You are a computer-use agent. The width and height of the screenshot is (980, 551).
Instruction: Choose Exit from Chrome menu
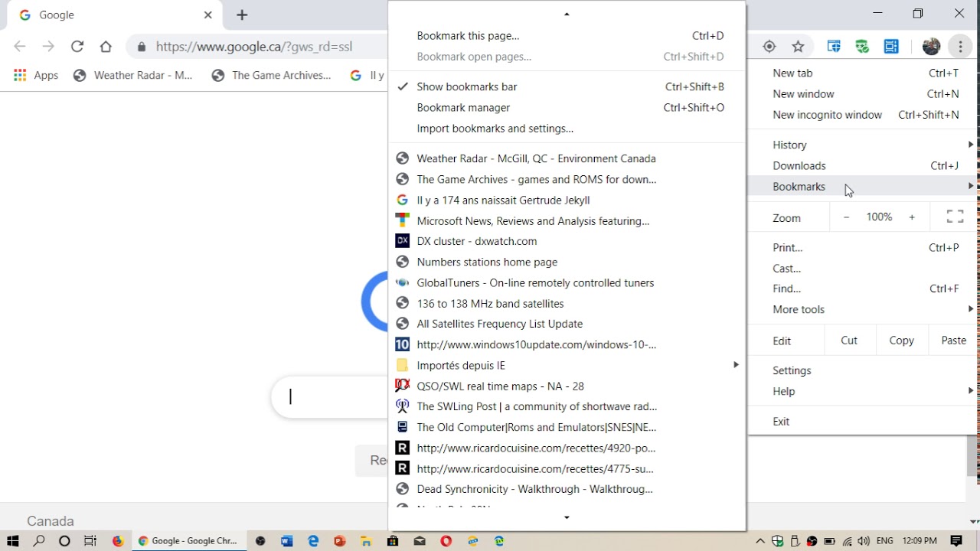click(864, 421)
